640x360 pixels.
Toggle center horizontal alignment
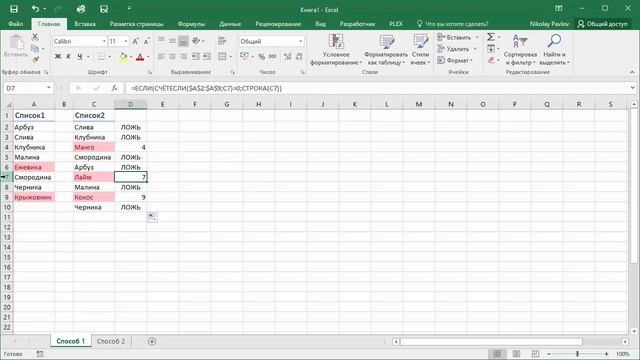tap(173, 57)
